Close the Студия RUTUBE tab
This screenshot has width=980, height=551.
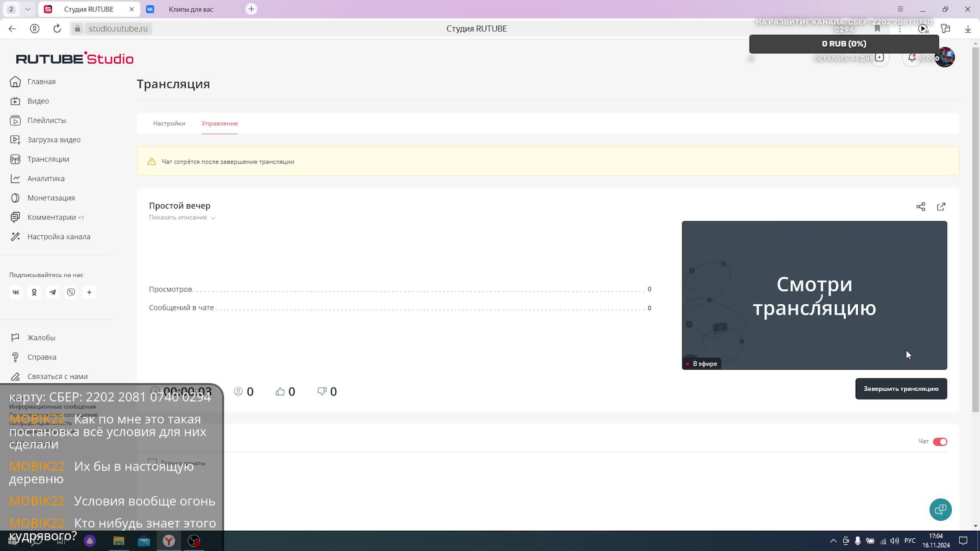tap(132, 9)
